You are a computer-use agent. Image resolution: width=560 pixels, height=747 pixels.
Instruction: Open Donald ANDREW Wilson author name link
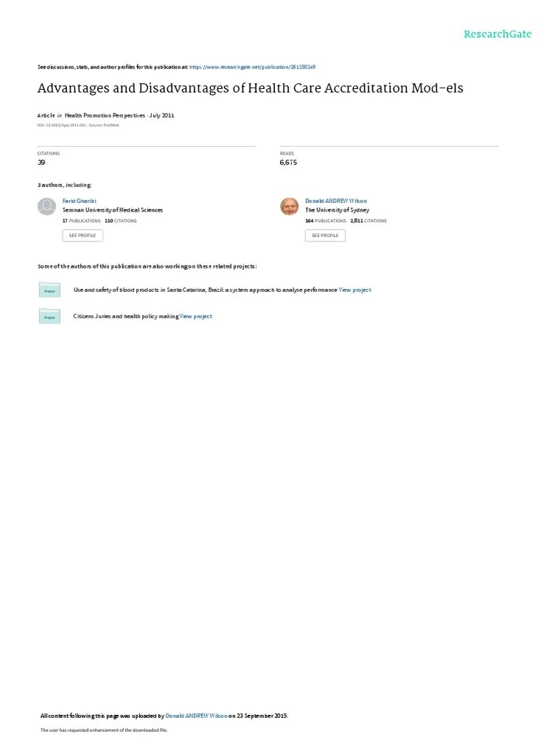(x=335, y=201)
